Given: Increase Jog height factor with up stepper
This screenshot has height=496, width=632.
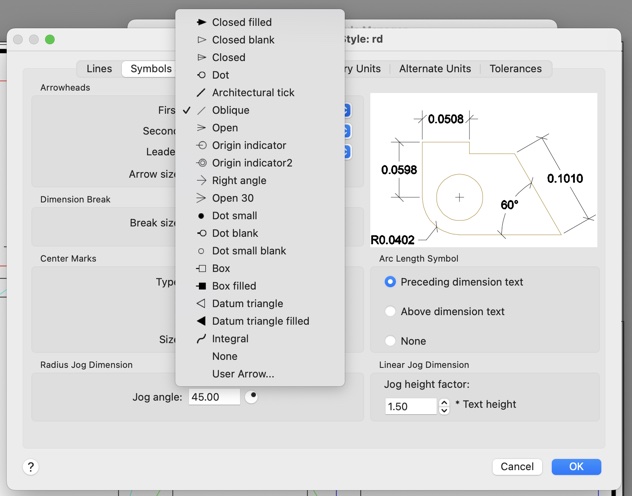Looking at the screenshot, I should click(444, 402).
